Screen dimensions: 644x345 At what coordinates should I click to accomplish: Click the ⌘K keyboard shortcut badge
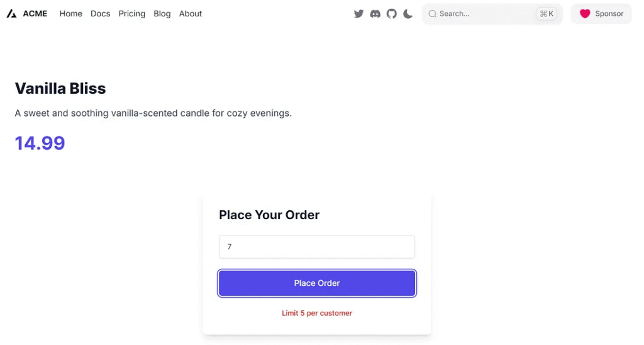click(546, 14)
